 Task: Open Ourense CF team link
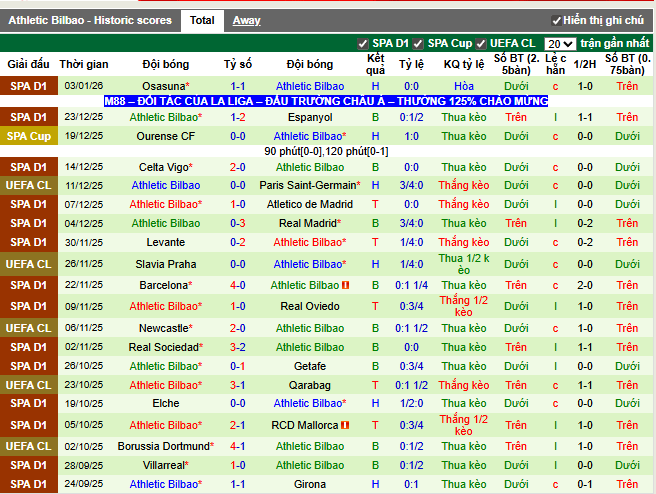coord(166,136)
